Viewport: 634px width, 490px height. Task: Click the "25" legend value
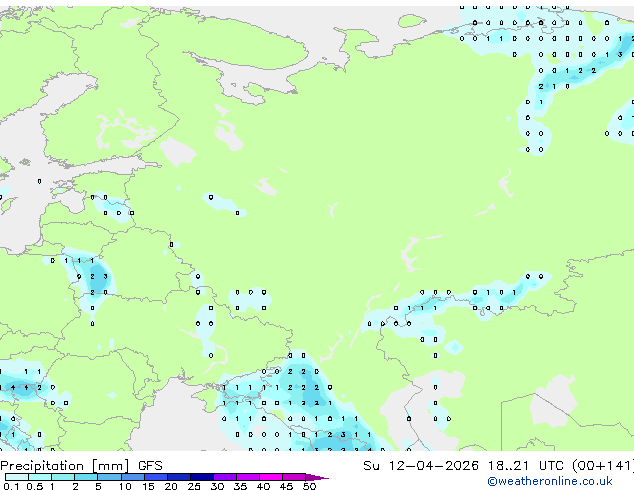(x=194, y=486)
